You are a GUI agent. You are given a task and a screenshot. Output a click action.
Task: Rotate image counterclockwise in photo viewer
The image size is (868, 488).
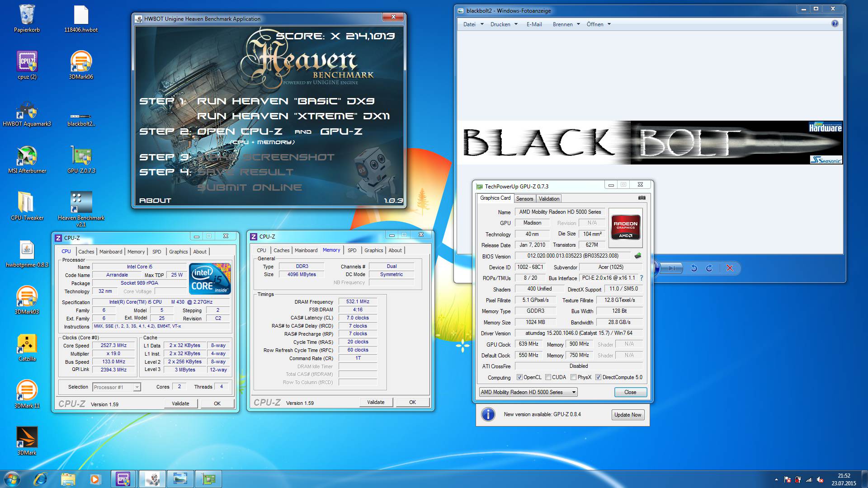(x=694, y=268)
